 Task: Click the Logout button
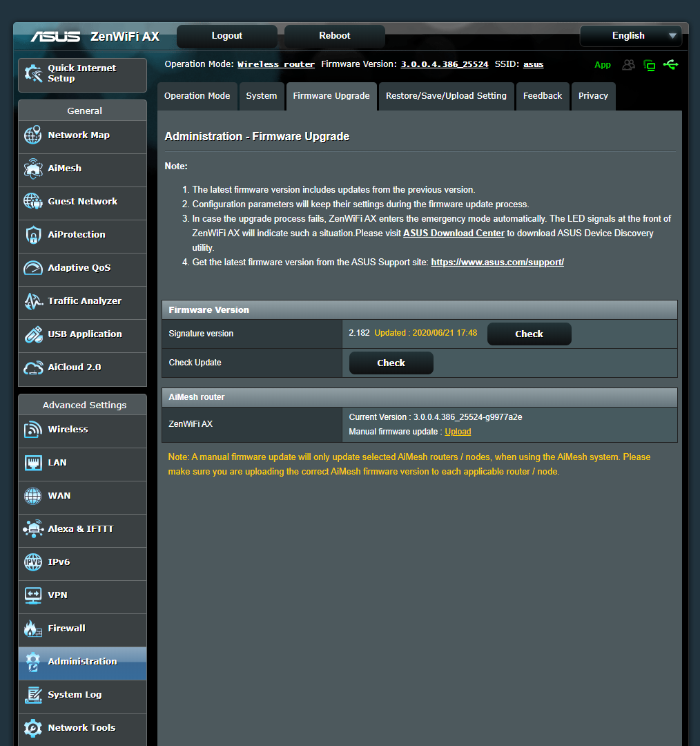(x=227, y=36)
